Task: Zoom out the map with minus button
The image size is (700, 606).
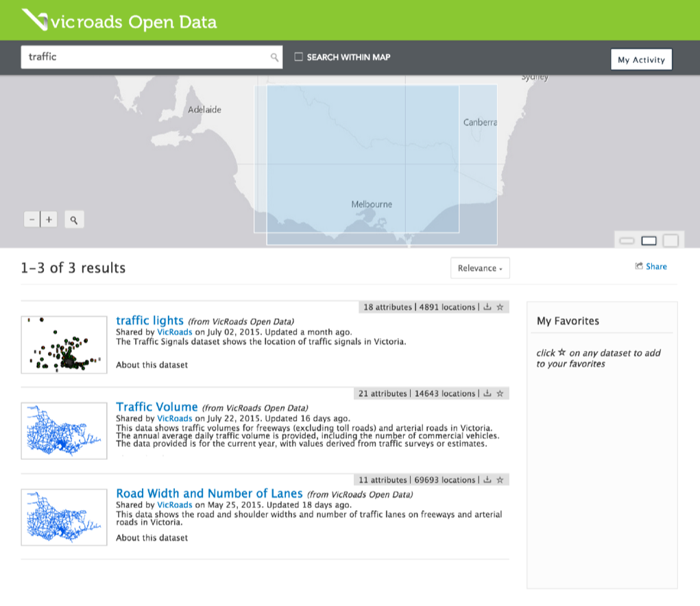Action: coord(32,219)
